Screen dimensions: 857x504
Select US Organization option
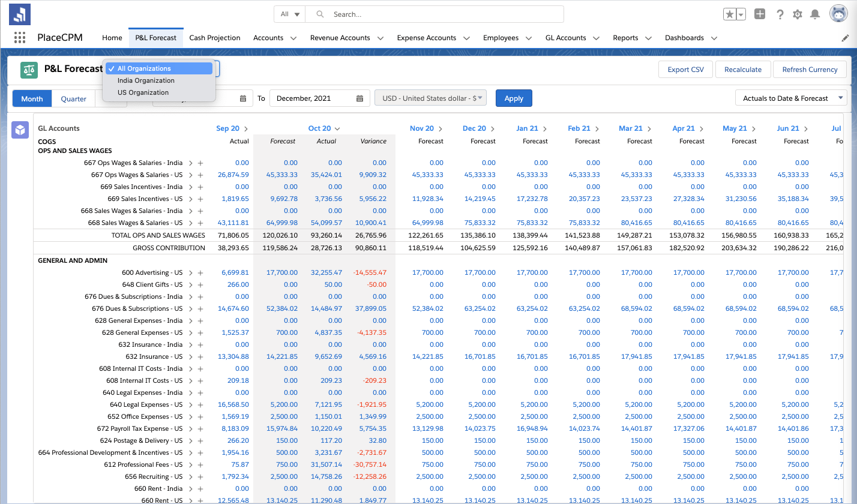[x=143, y=92]
